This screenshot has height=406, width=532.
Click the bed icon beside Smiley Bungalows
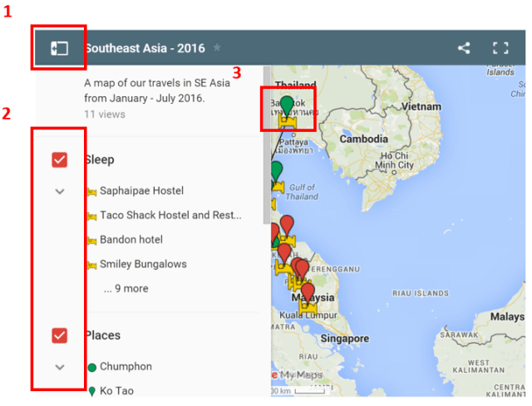click(x=91, y=265)
